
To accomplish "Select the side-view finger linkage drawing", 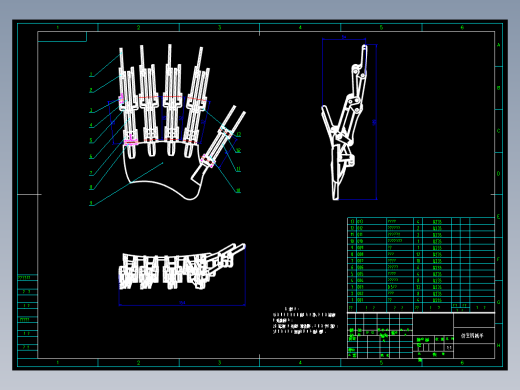I will tap(344, 122).
